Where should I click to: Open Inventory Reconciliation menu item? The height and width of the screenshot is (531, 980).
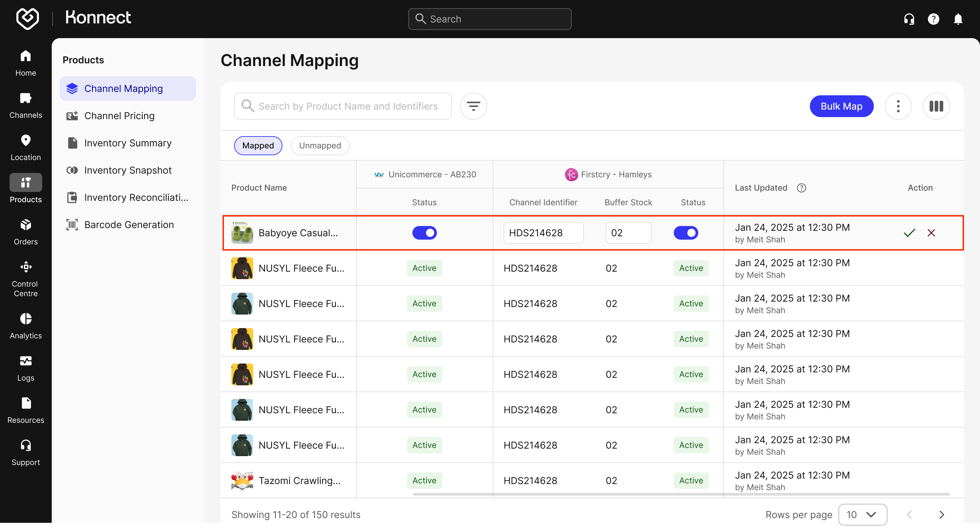(x=128, y=197)
